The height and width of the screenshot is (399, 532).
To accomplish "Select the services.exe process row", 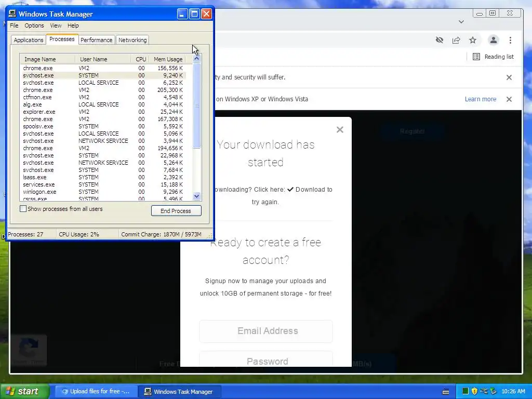I will 103,184.
